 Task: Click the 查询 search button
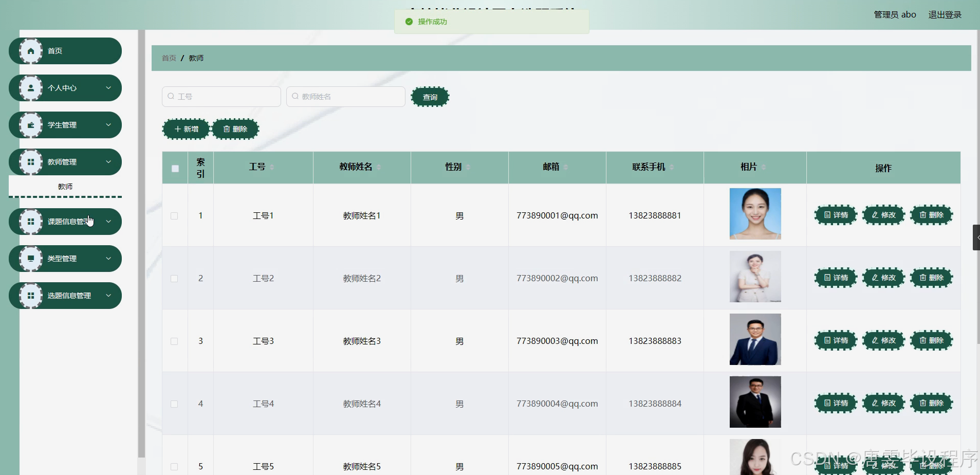tap(430, 97)
